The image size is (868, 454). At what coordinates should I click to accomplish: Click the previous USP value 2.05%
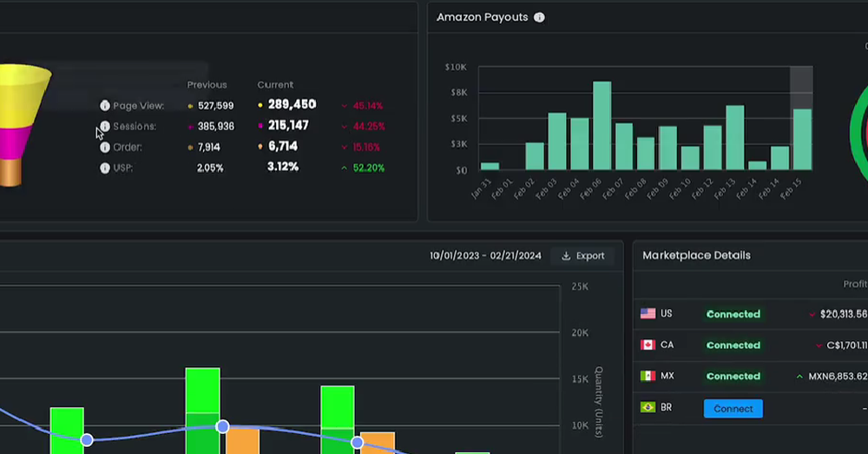210,168
